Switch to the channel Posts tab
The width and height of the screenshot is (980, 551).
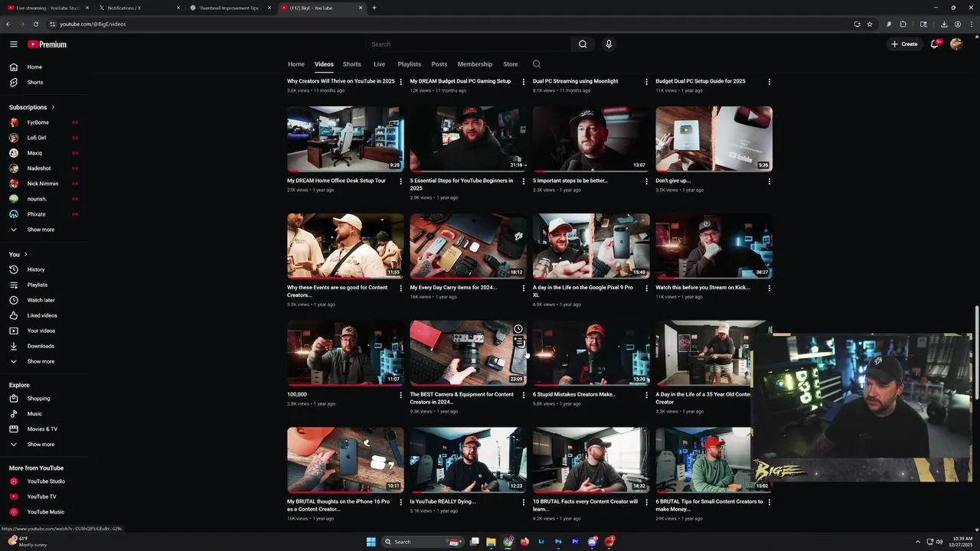pyautogui.click(x=439, y=64)
